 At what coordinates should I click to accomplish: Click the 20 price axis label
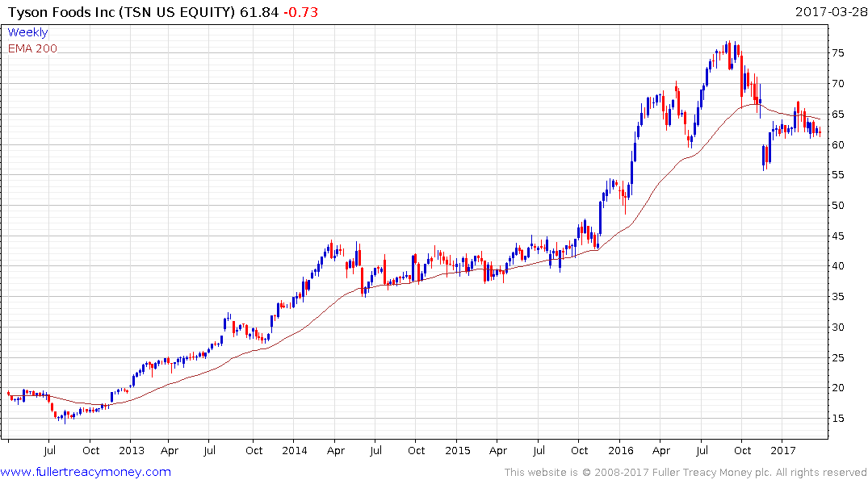(837, 388)
